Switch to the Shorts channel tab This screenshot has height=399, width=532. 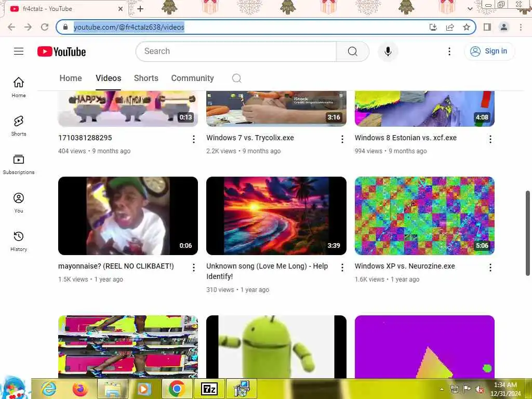point(146,78)
